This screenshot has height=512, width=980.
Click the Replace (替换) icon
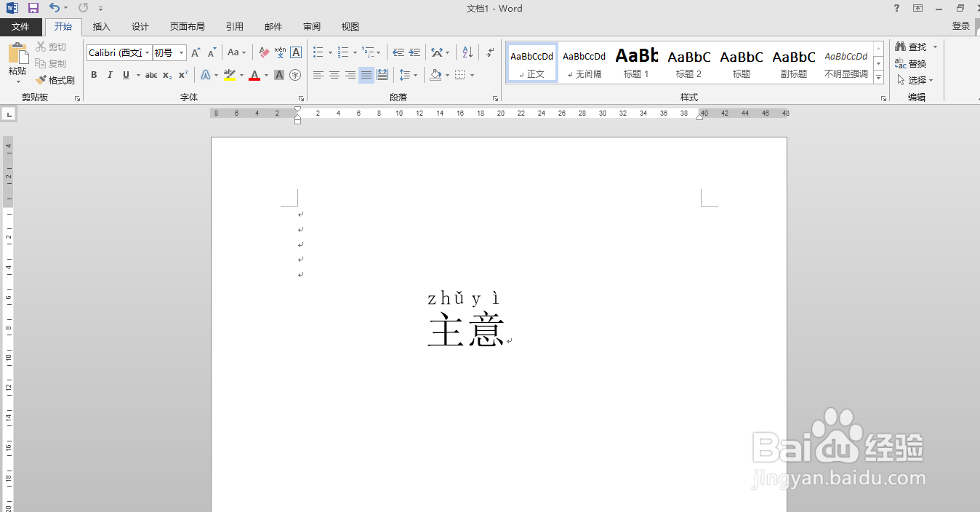(x=910, y=63)
